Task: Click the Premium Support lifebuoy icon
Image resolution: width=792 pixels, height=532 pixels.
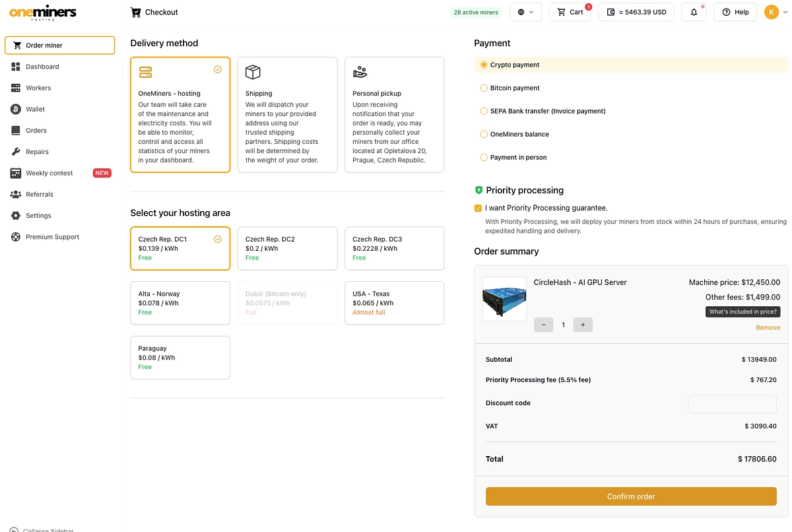Action: 16,237
